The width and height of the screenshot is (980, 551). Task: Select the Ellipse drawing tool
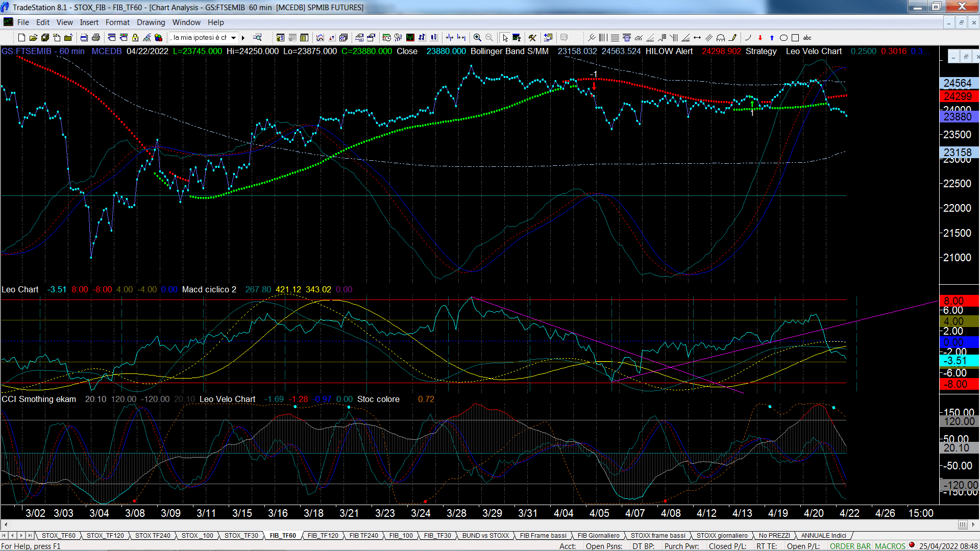tap(783, 38)
